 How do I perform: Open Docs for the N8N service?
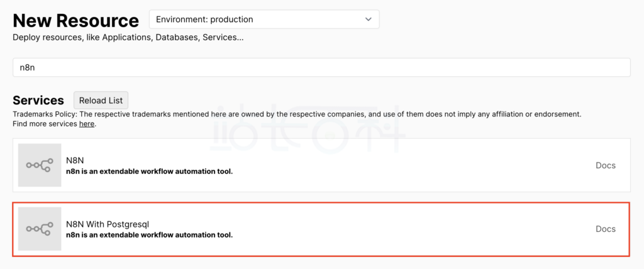(606, 165)
